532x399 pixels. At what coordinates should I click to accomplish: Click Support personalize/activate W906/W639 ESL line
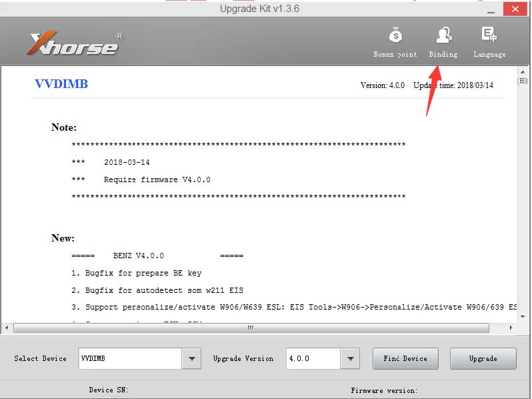click(294, 307)
